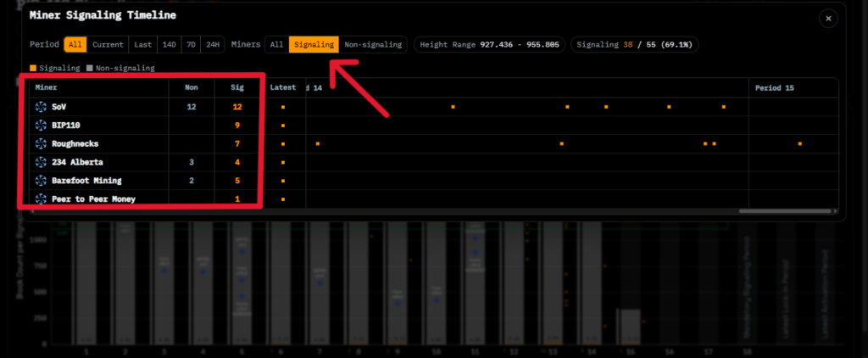Filter miners by Signaling

(314, 44)
